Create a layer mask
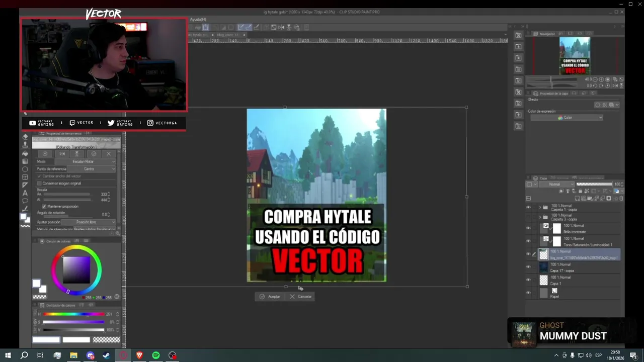This screenshot has width=644, height=362. click(609, 198)
